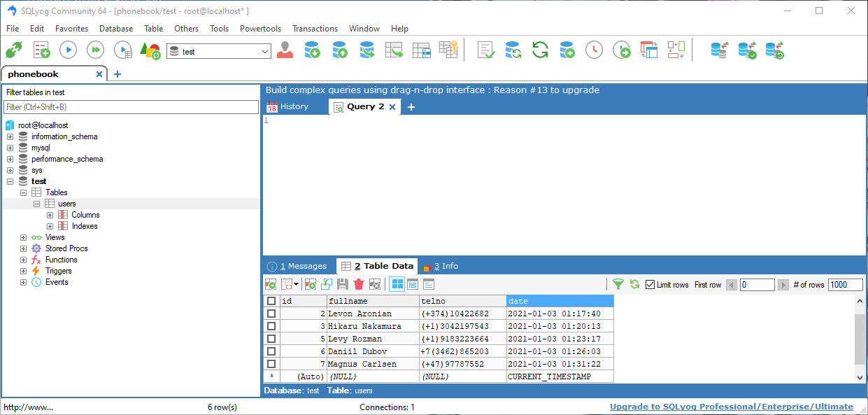Screen dimensions: 868x415
Task: Click the Format Query shapes icon
Action: (150, 50)
